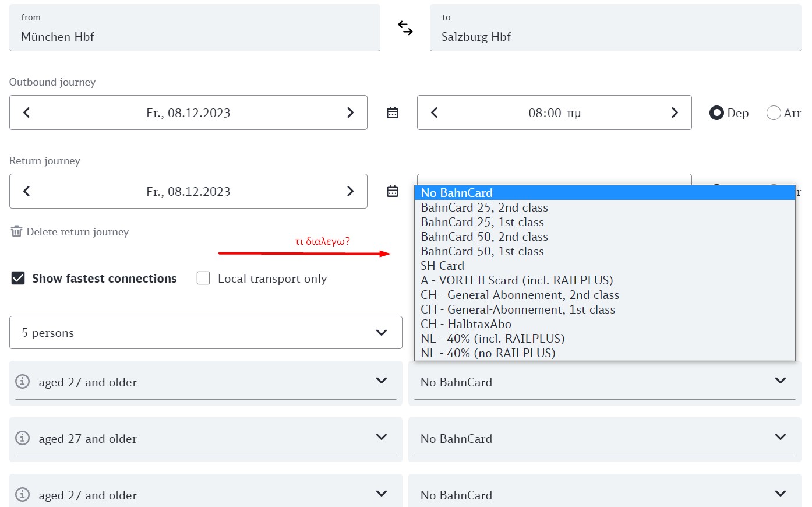
Task: Uncheck Show fastest connections
Action: [x=18, y=279]
